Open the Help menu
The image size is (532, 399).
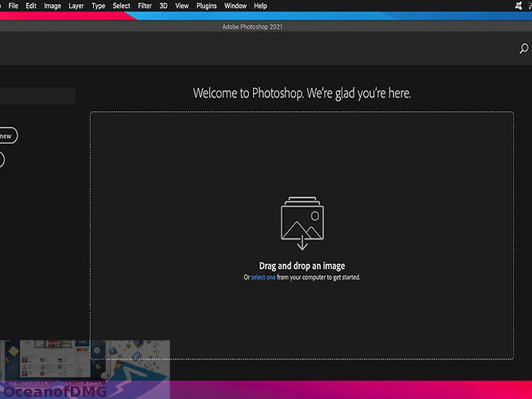261,5
